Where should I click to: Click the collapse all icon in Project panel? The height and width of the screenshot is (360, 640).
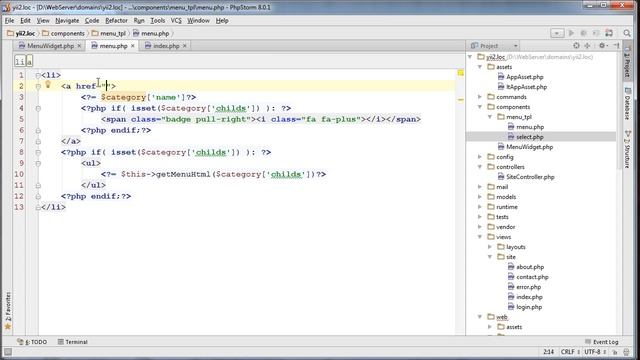(588, 46)
